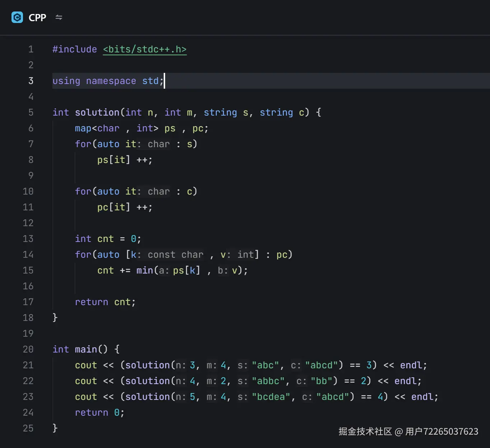This screenshot has width=490, height=448.
Task: Click 'map<char' on line 6
Action: point(97,128)
